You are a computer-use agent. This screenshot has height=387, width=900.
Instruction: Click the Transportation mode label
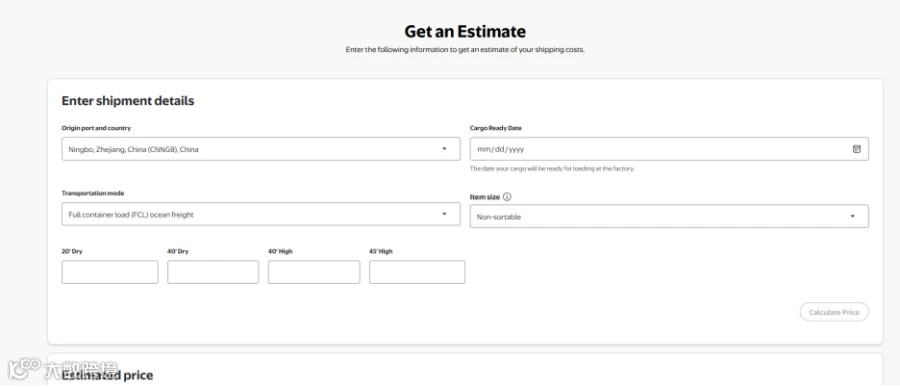pos(93,194)
